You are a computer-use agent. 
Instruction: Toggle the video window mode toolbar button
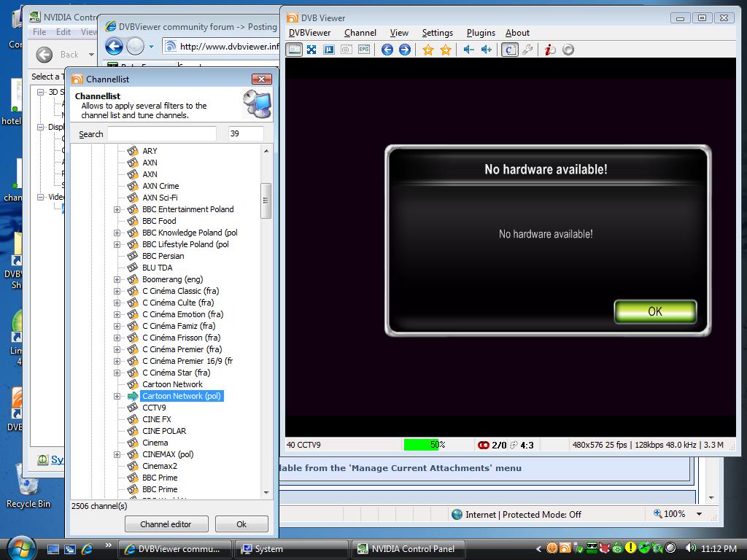tap(294, 50)
